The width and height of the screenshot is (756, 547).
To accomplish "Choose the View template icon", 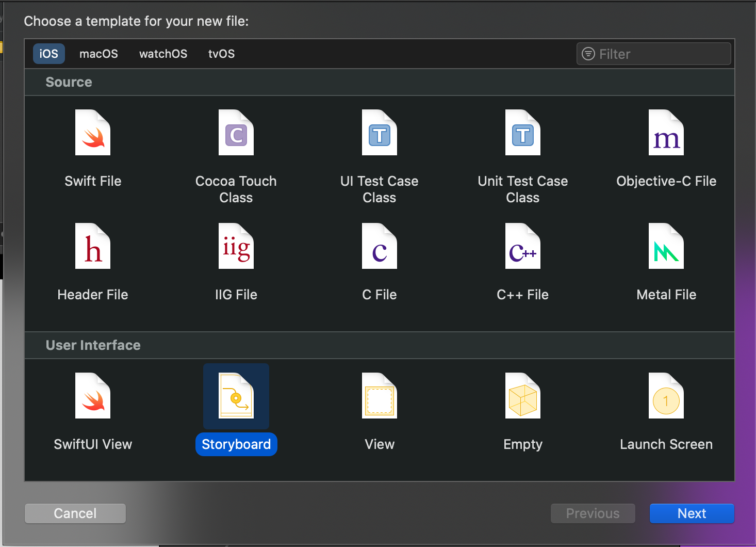I will [x=380, y=396].
